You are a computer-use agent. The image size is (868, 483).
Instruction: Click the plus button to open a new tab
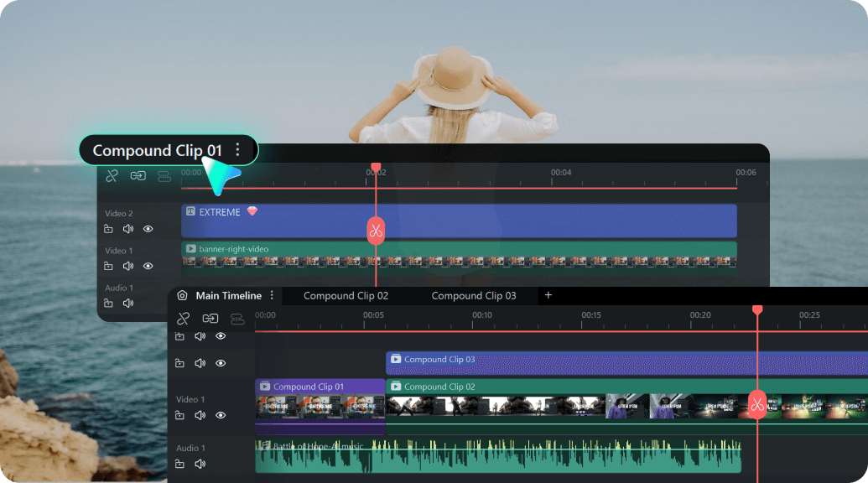(x=548, y=295)
